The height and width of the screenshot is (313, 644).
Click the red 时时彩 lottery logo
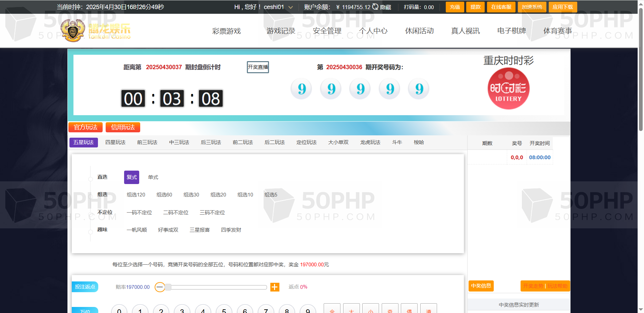508,89
